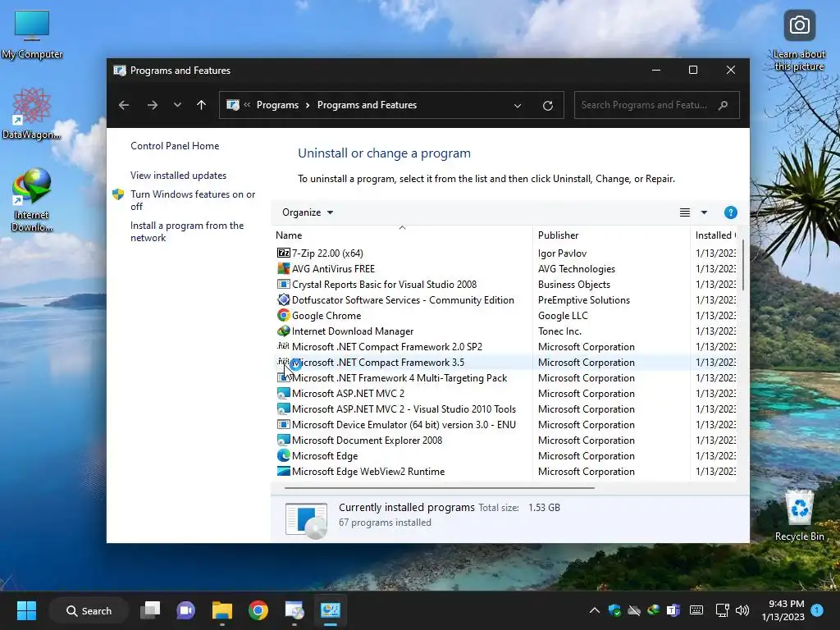Select the Microsoft ASP.NET MVC 2 row
This screenshot has width=840, height=630.
point(505,393)
